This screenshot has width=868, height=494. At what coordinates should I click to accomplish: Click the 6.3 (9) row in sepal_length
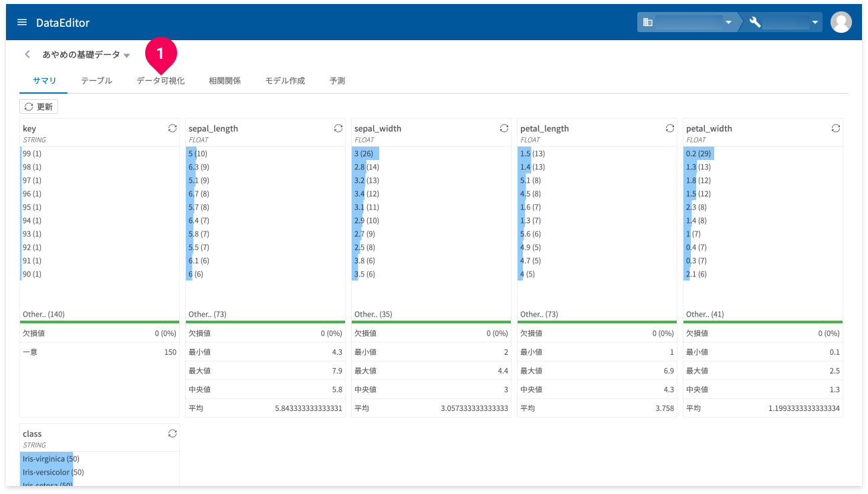point(265,167)
